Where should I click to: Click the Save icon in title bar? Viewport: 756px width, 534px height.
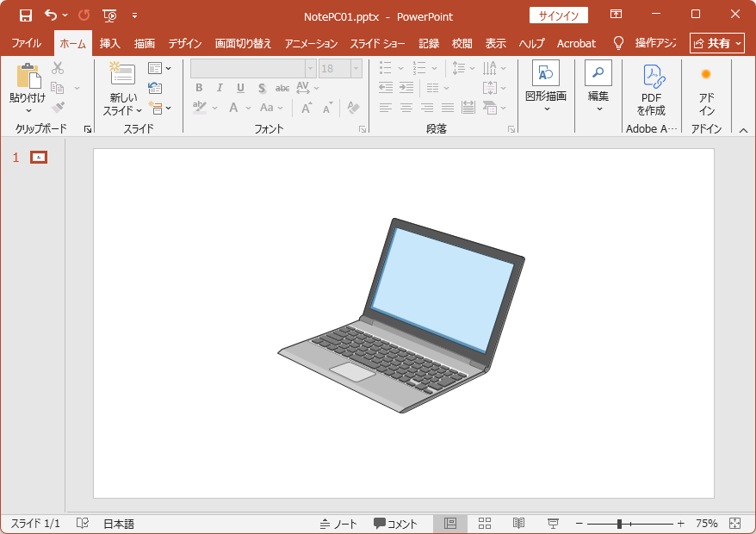pyautogui.click(x=25, y=16)
